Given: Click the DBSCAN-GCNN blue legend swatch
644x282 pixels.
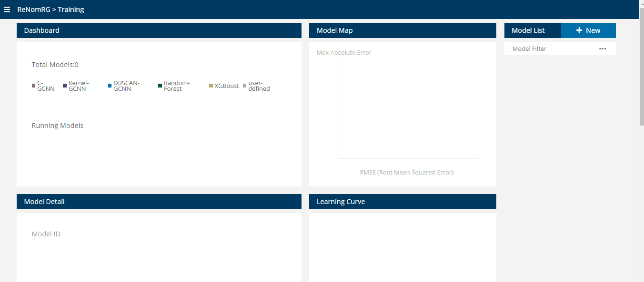Looking at the screenshot, I should coord(110,86).
